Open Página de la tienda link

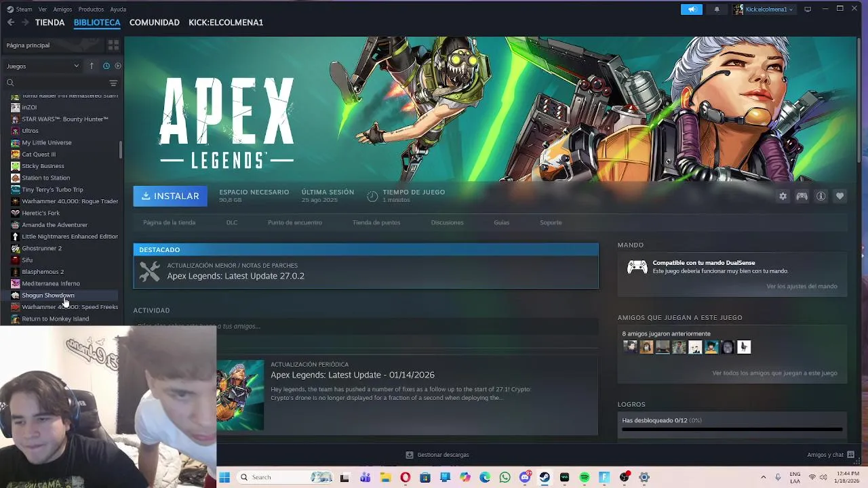[x=169, y=222]
